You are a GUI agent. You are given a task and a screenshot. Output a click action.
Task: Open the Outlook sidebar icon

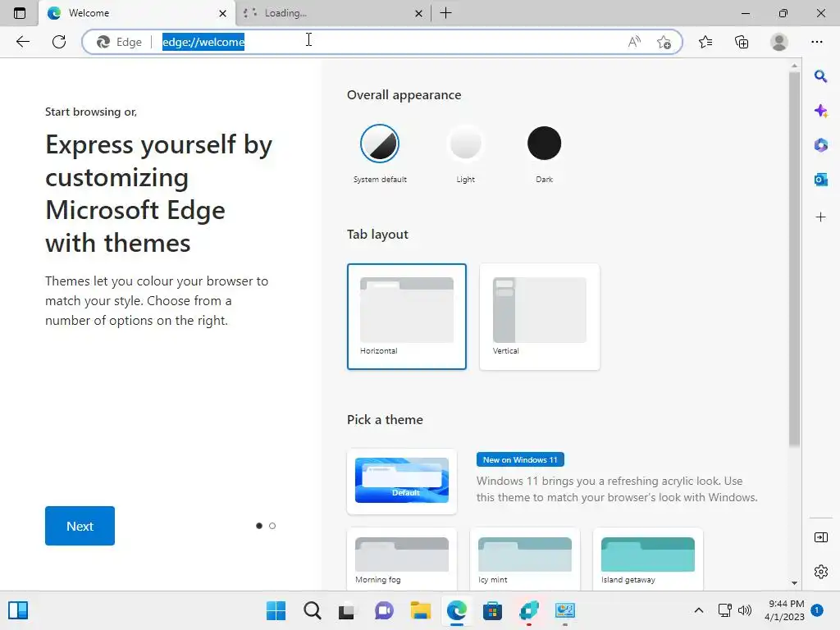coord(820,180)
